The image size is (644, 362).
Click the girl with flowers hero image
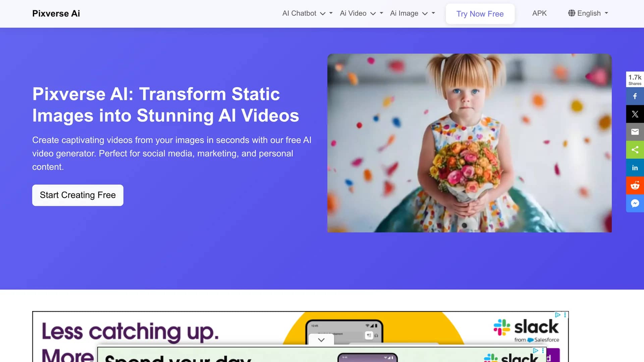click(469, 143)
